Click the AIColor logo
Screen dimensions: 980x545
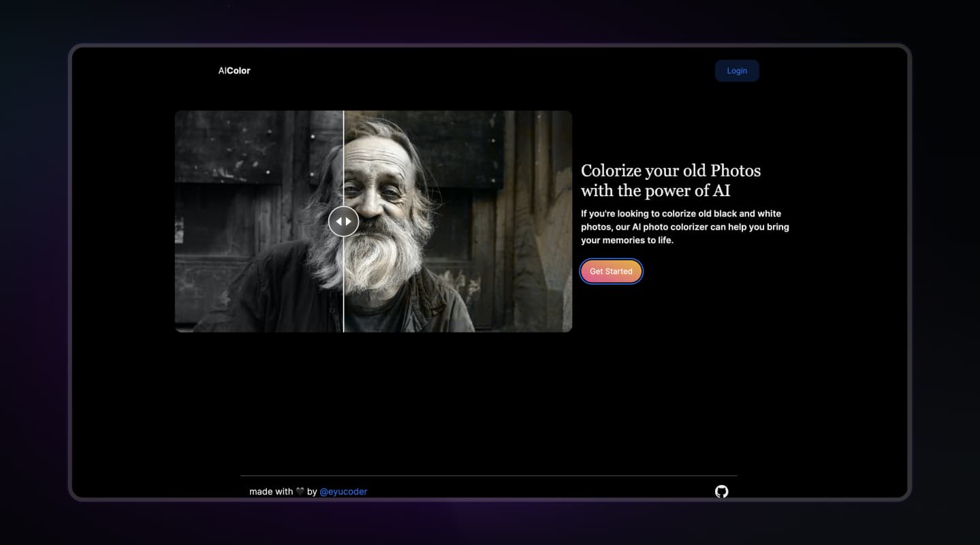click(234, 71)
